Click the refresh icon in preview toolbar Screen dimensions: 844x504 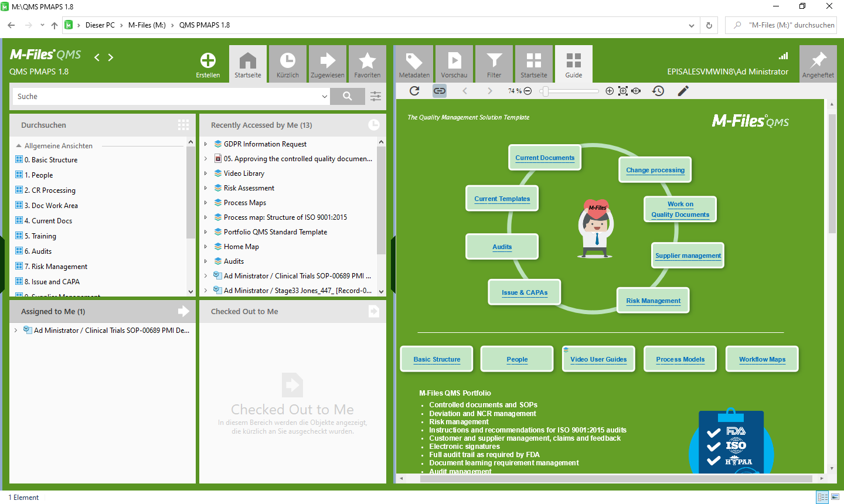414,91
